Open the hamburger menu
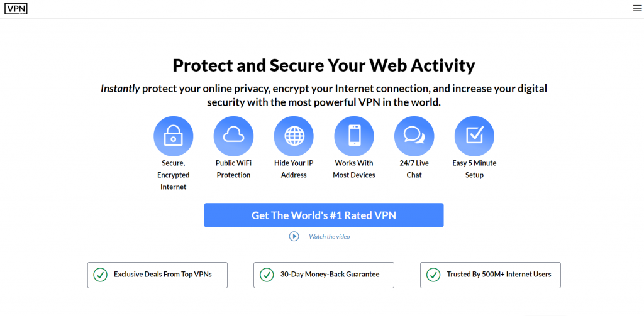 click(x=636, y=9)
